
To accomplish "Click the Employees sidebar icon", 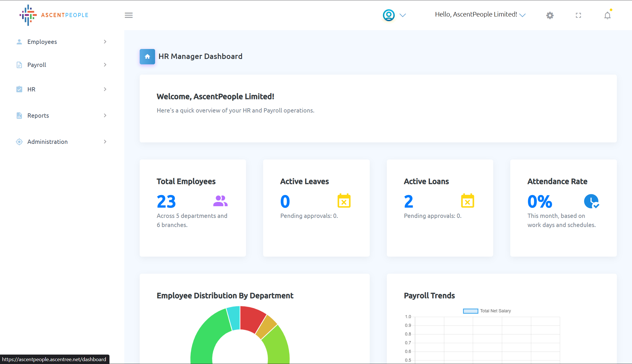I will [19, 42].
